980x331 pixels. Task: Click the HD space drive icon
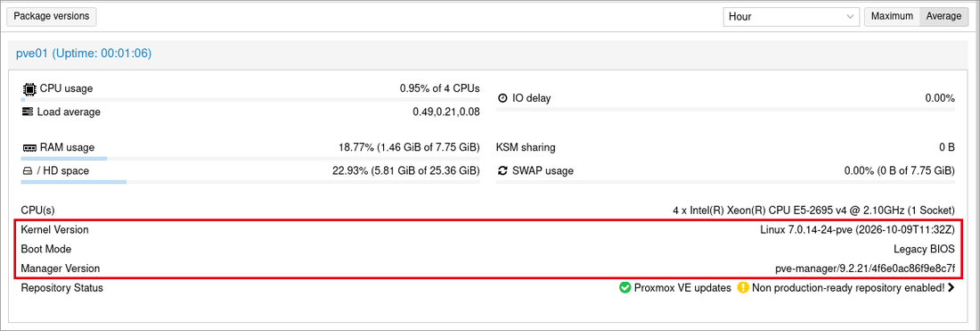tap(27, 170)
